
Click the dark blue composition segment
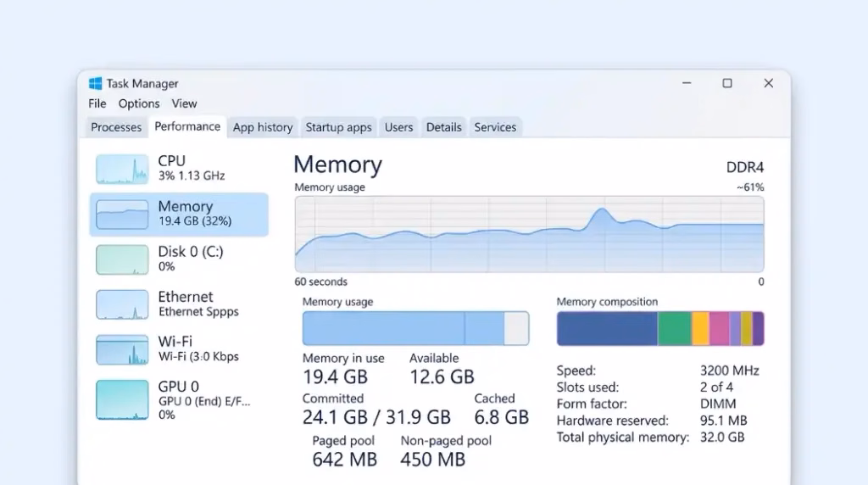click(x=607, y=328)
